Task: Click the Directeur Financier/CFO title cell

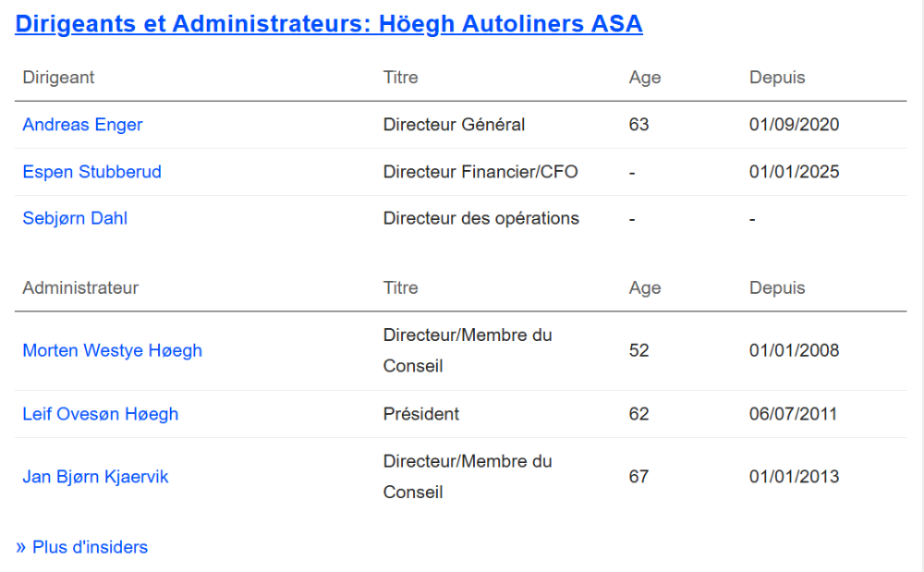Action: click(480, 172)
